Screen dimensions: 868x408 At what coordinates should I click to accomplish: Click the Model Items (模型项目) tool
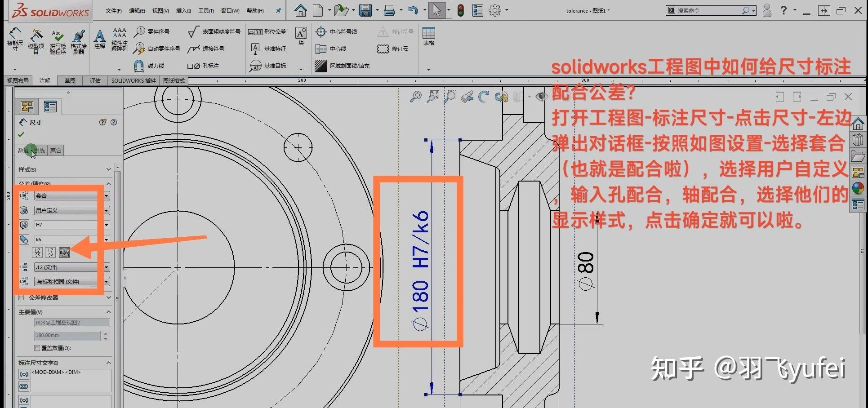tap(36, 41)
